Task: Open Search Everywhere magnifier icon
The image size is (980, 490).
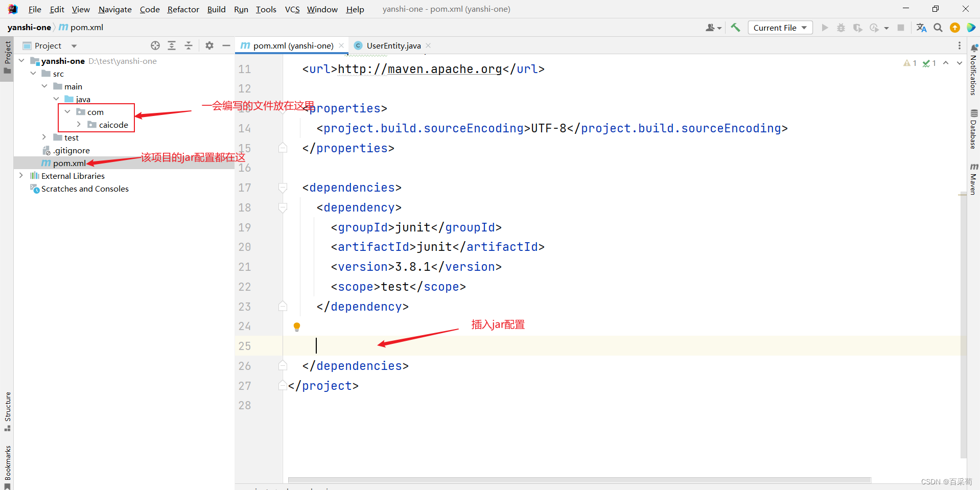Action: (x=938, y=28)
